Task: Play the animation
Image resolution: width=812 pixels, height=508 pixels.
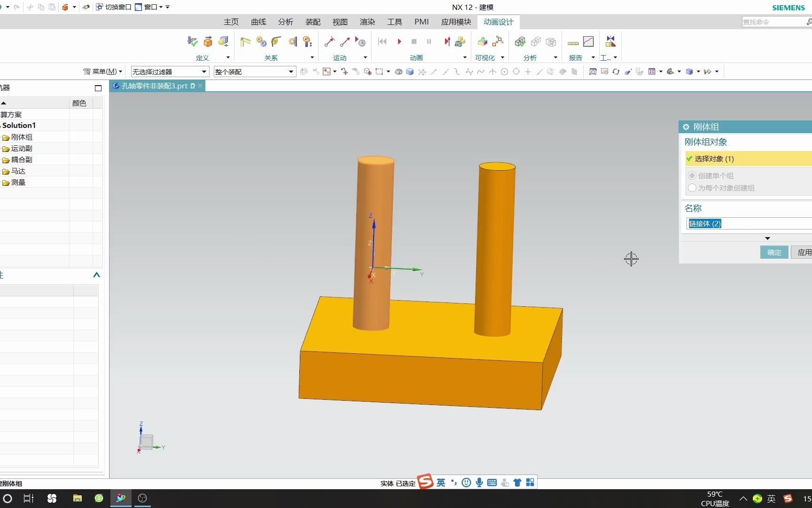Action: click(399, 41)
